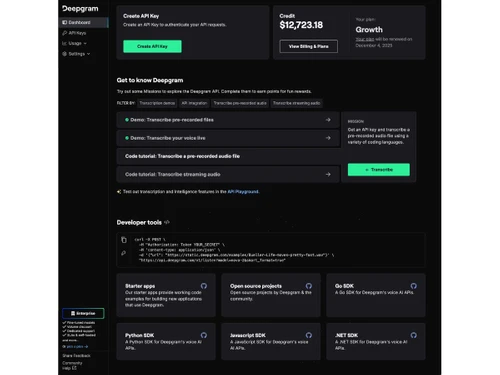
Task: Select the Growth plan name text
Action: point(369,30)
